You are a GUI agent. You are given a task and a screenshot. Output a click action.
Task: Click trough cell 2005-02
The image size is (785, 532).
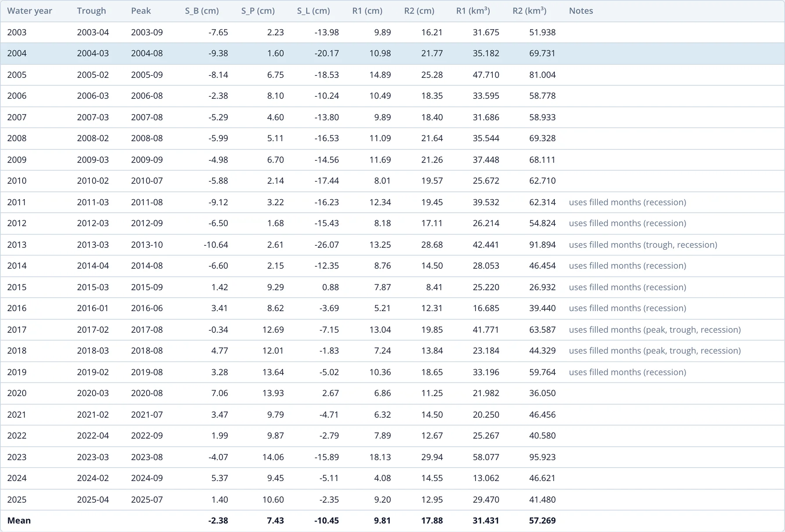[93, 75]
